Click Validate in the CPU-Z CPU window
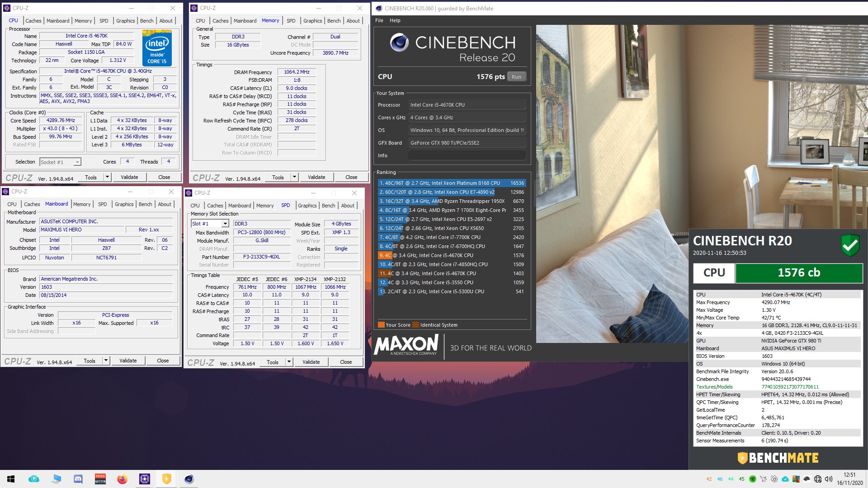This screenshot has width=868, height=488. (129, 177)
